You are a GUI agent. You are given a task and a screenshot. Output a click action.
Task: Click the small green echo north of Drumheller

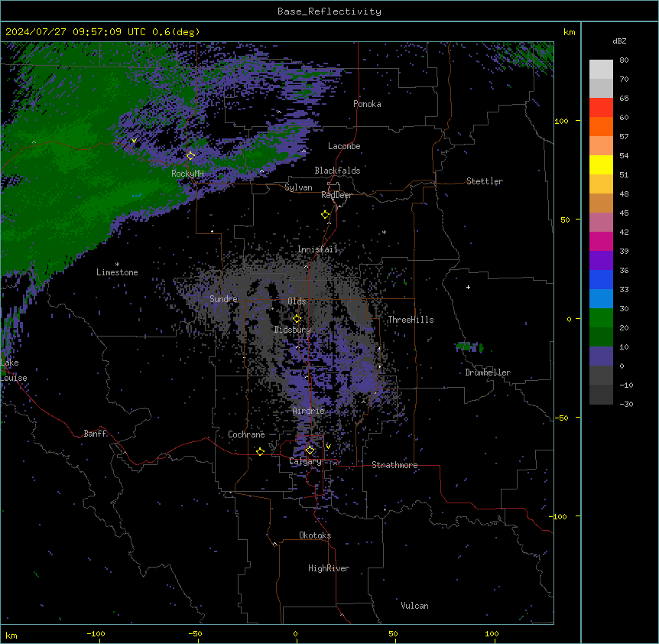[469, 346]
